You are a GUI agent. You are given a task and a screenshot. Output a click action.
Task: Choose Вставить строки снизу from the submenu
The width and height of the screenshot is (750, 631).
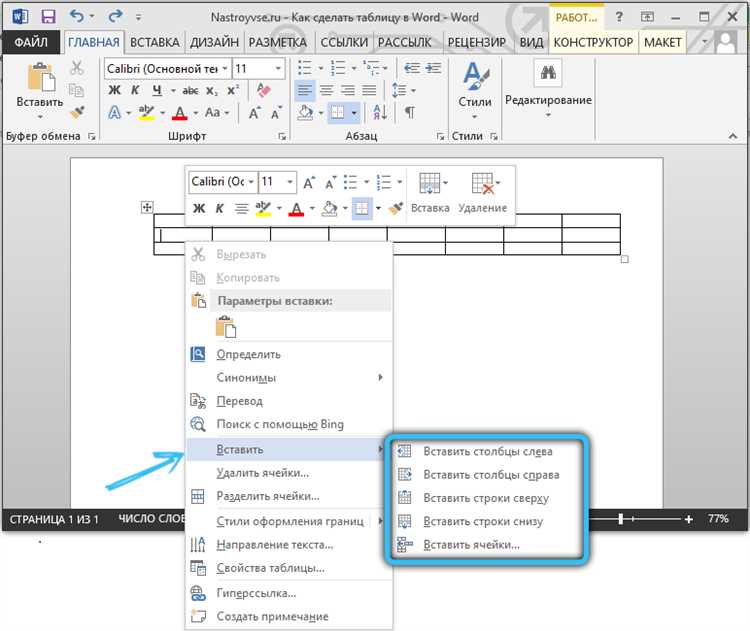tap(484, 521)
